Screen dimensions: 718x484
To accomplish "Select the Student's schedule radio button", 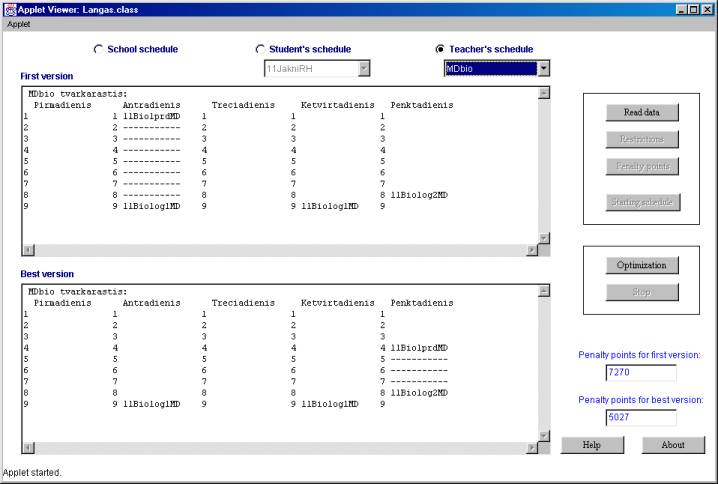I will click(x=261, y=49).
